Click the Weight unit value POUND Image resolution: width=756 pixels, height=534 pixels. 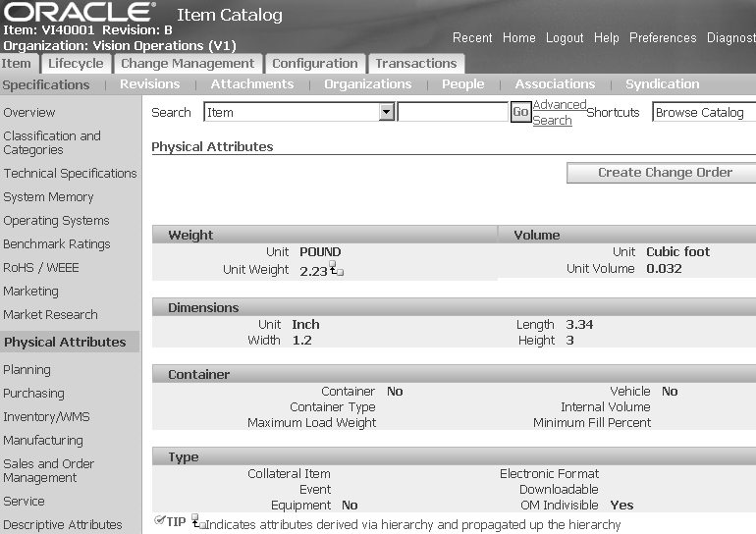pos(320,252)
